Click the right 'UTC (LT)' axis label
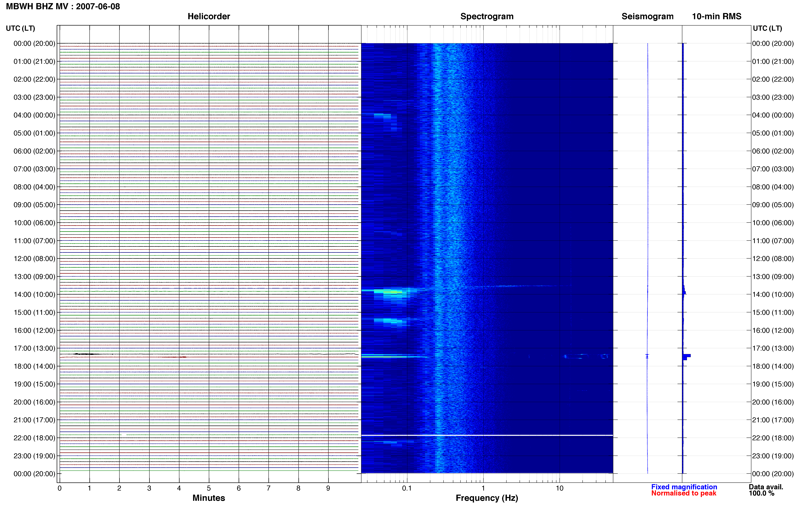The image size is (812, 508). pos(767,28)
